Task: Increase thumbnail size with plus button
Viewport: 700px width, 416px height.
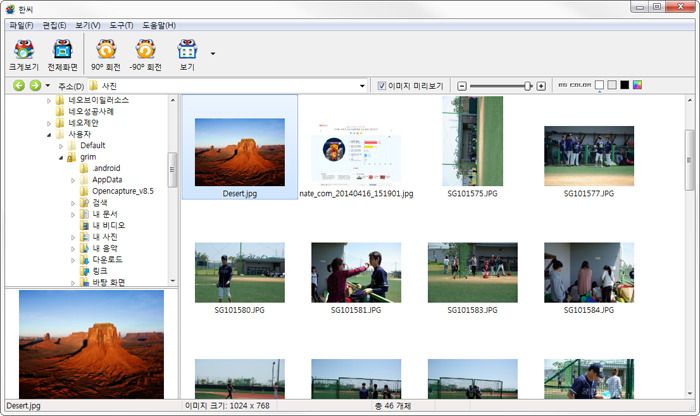Action: point(541,86)
